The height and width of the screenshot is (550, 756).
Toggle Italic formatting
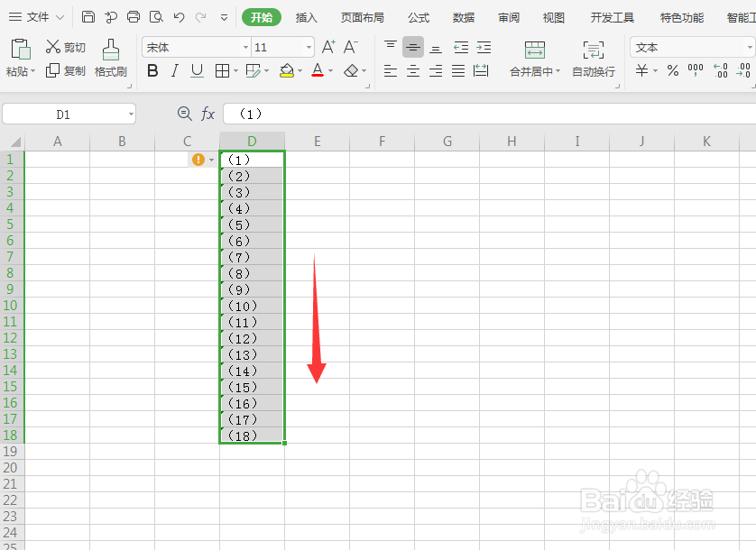pos(174,71)
